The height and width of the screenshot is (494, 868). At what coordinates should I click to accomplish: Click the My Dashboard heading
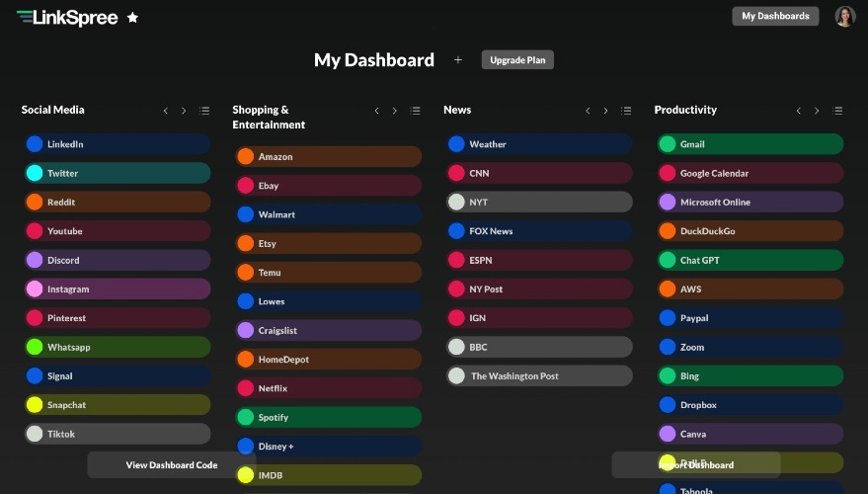374,60
